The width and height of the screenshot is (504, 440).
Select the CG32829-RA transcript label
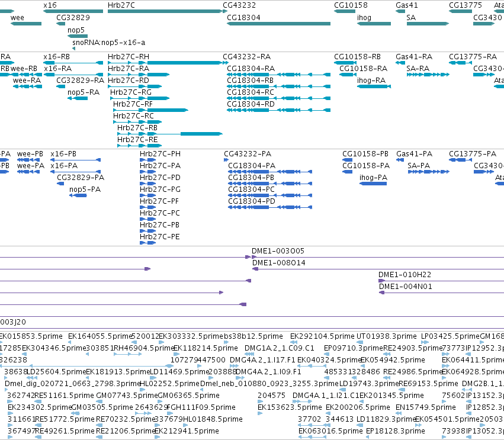pos(81,81)
